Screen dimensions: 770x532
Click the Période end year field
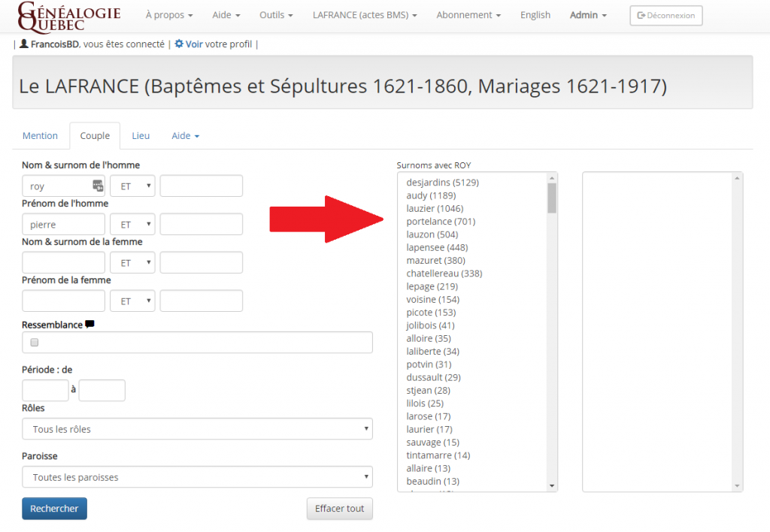[102, 390]
